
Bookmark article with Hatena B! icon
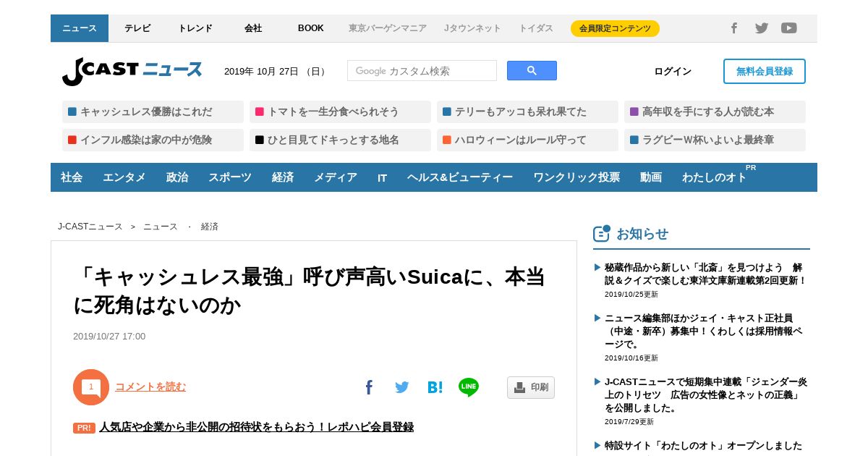(x=435, y=387)
